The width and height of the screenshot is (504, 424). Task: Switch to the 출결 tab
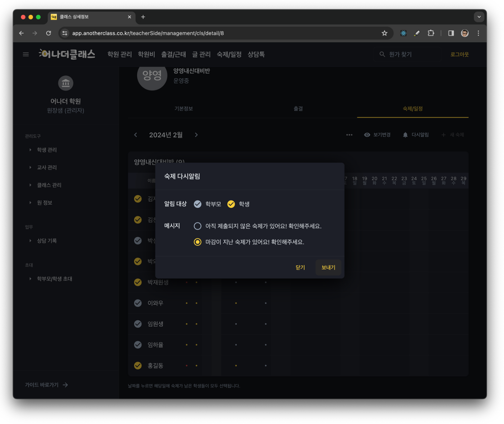(298, 109)
